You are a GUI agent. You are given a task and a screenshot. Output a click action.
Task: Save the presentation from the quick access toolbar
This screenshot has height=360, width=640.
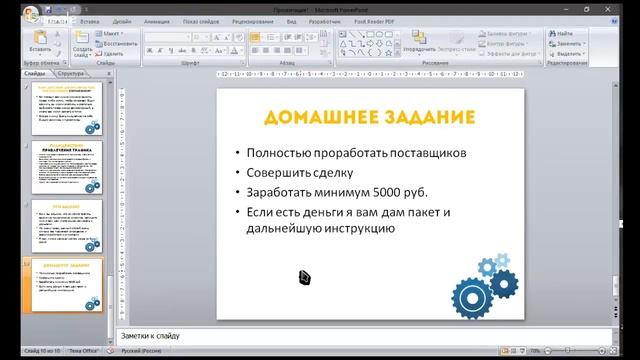[x=48, y=9]
